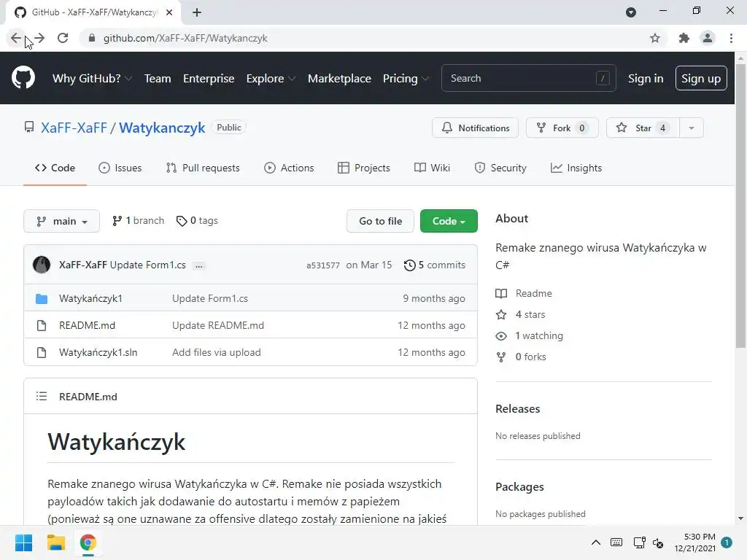Open XaFF-XaFF owner profile link
Viewport: 747px width, 560px height.
coord(74,128)
